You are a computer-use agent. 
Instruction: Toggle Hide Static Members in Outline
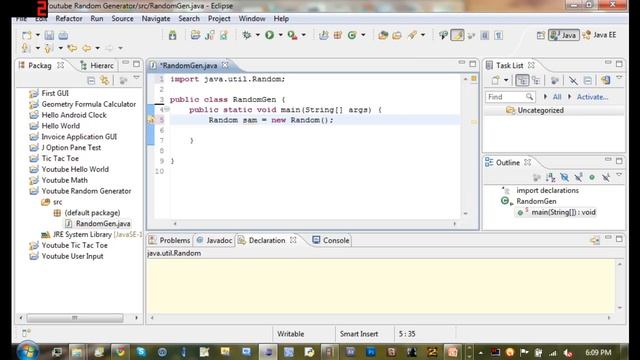click(x=578, y=177)
